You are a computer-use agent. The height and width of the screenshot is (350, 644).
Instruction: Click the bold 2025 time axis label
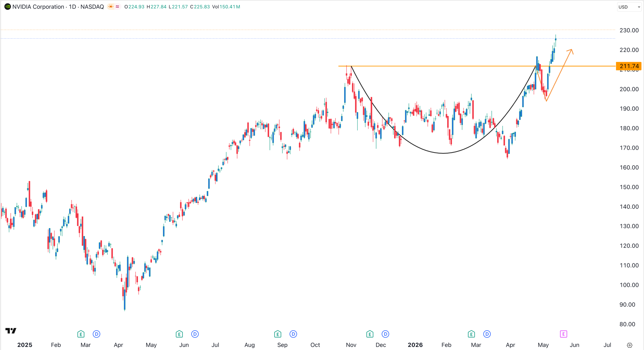click(x=25, y=345)
